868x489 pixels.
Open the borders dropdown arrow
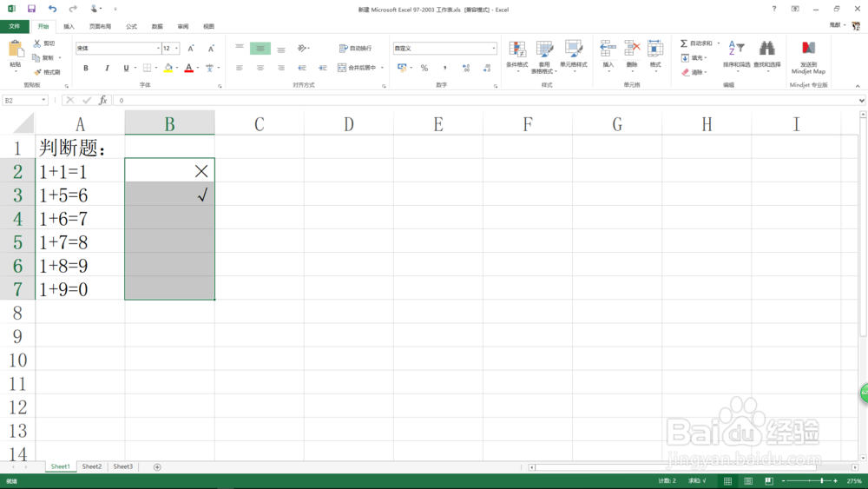pyautogui.click(x=156, y=68)
